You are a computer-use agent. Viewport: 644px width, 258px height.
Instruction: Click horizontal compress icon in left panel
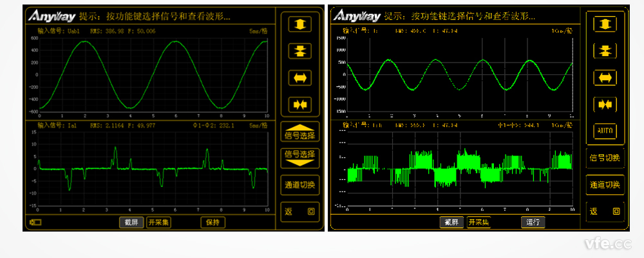point(300,104)
